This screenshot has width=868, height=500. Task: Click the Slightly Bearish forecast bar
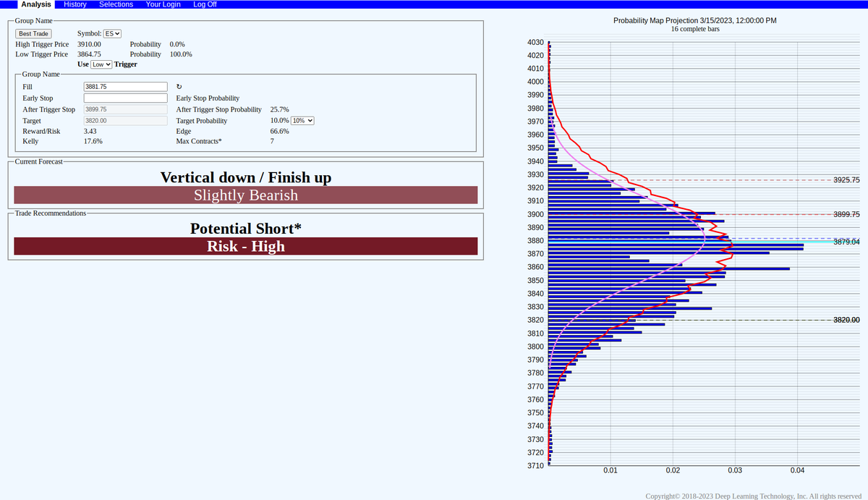(x=246, y=195)
